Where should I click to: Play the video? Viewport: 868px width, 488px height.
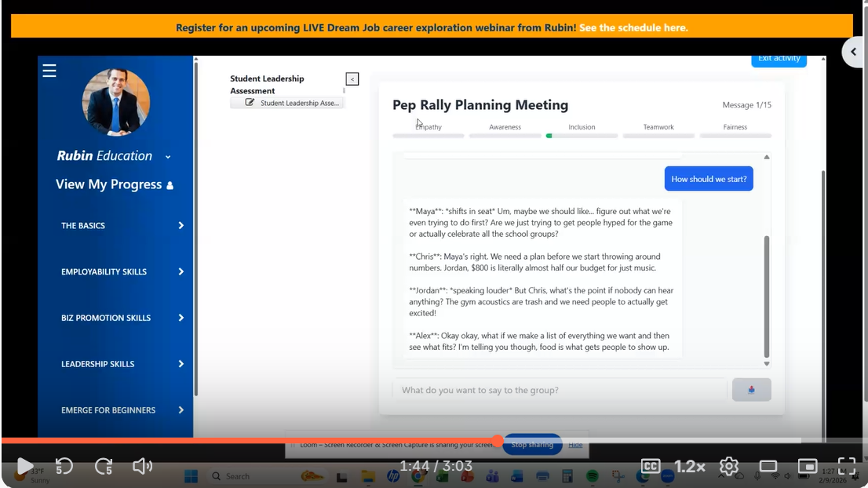(25, 466)
